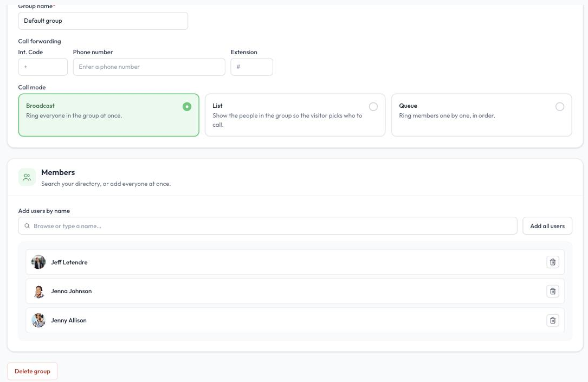The width and height of the screenshot is (588, 382).
Task: Remove Jenna Johnson using trash icon
Action: coord(552,292)
